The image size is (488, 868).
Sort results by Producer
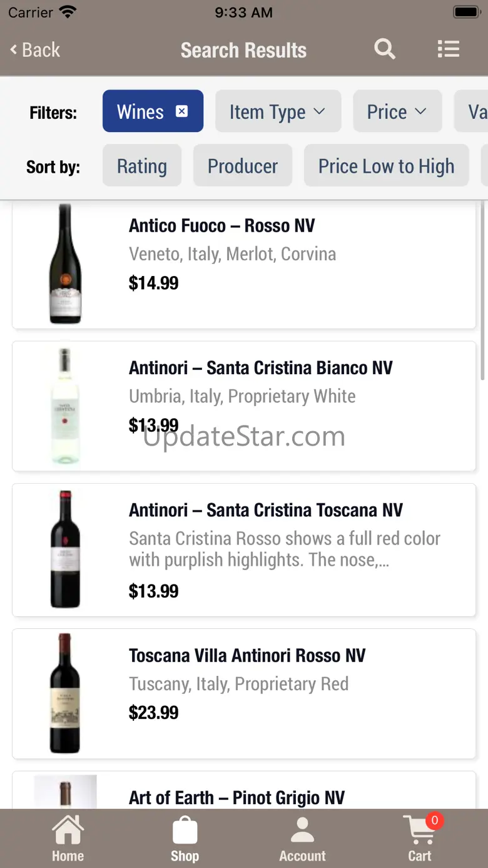242,166
